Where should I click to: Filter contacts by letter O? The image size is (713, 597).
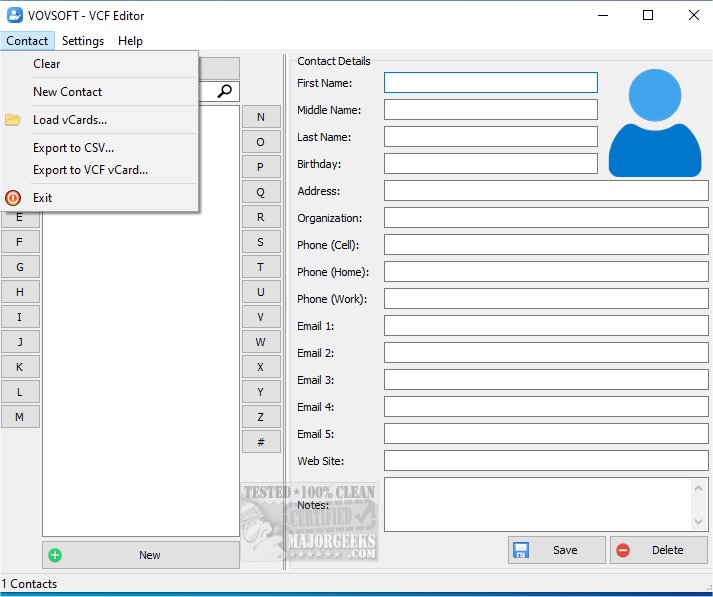261,142
